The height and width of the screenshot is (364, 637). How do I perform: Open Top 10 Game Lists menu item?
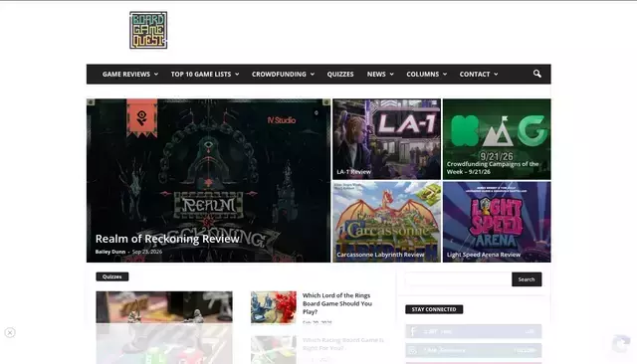[201, 75]
